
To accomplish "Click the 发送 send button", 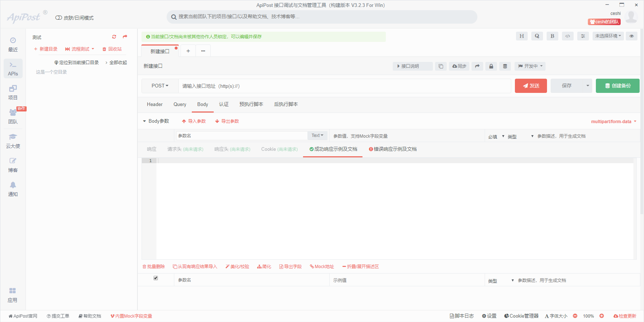I will [x=531, y=86].
